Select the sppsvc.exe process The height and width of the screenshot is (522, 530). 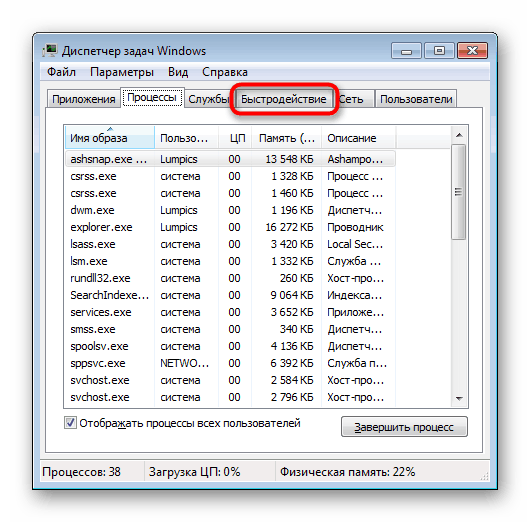click(x=230, y=363)
